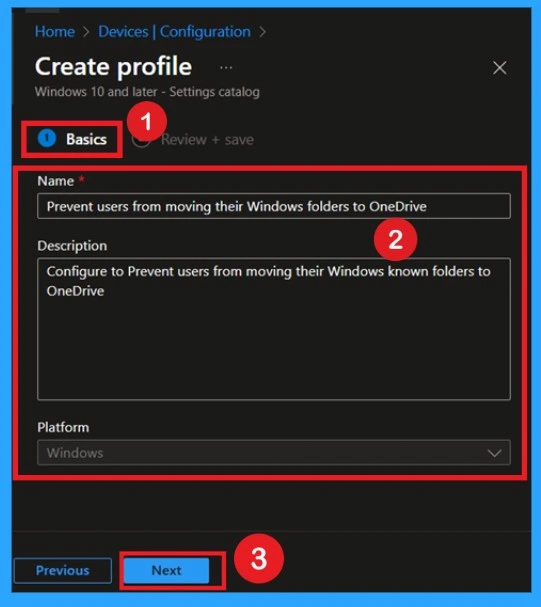
Task: Click the Create profile heading
Action: [x=113, y=67]
